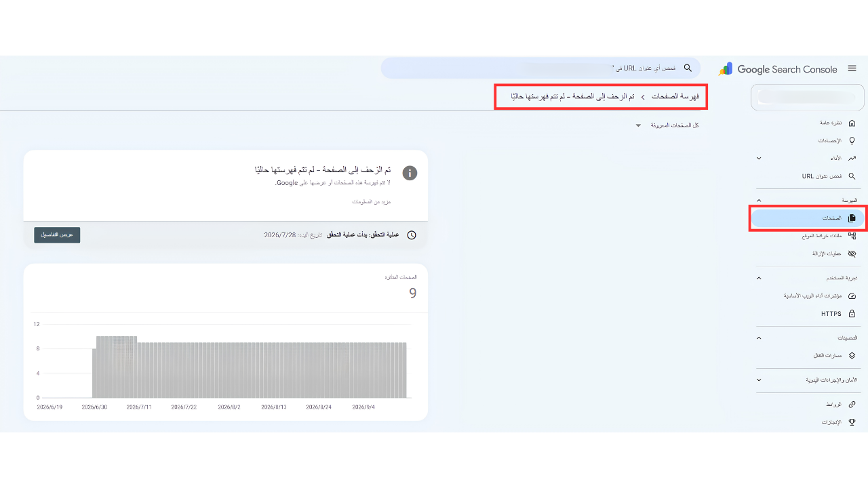The height and width of the screenshot is (488, 868).
Task: Click the chart date label 2026/7/22
Action: pos(184,407)
